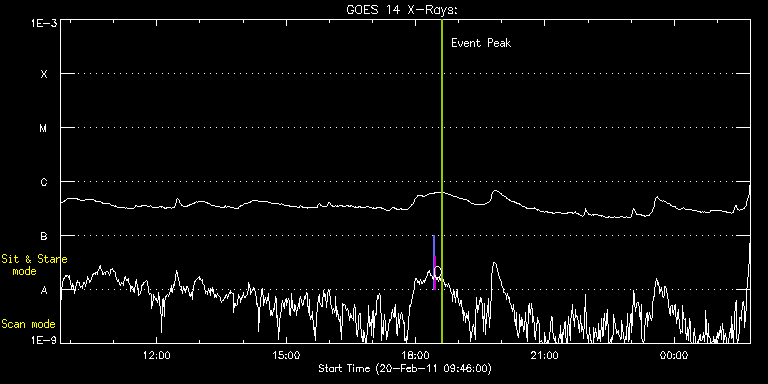This screenshot has width=768, height=384.
Task: Click the A flare class axis label
Action: pos(44,290)
